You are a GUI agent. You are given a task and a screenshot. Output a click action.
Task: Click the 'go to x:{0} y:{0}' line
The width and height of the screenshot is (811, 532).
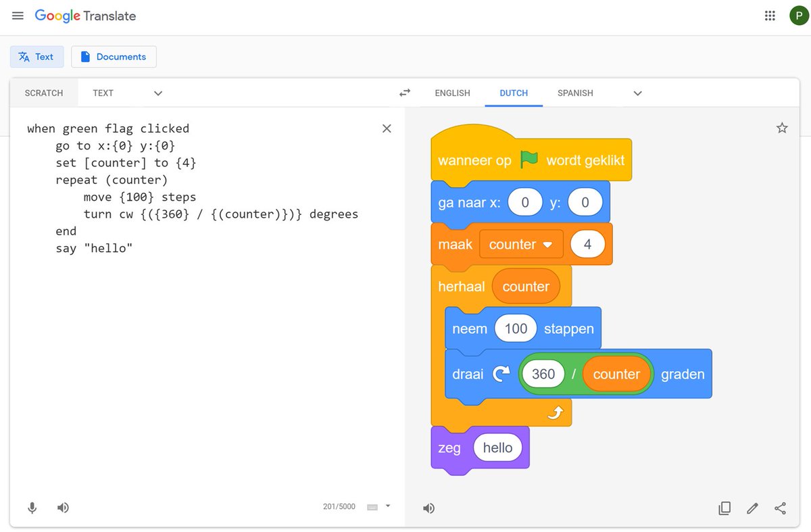(x=116, y=145)
